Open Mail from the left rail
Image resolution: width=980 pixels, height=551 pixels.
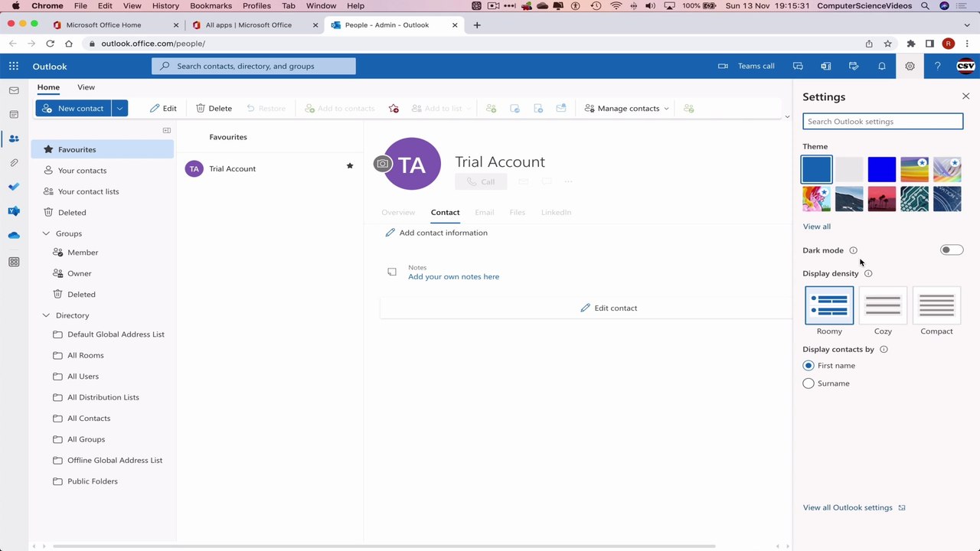tap(14, 90)
